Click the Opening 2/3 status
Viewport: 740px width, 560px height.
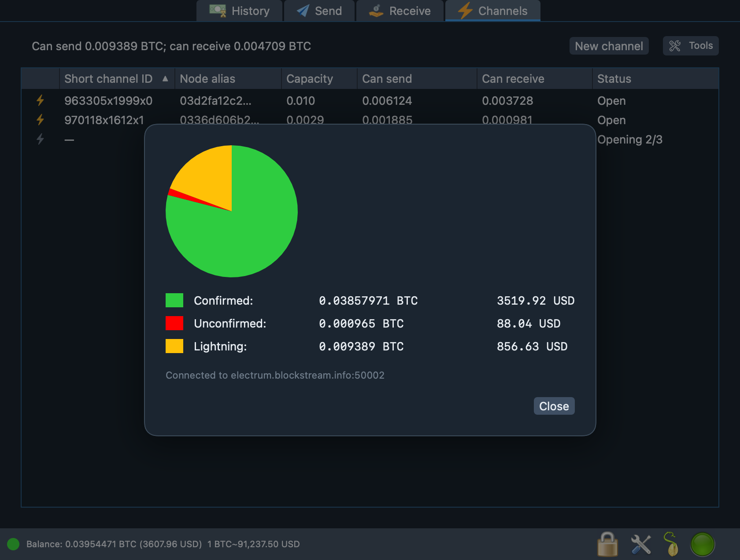[630, 140]
